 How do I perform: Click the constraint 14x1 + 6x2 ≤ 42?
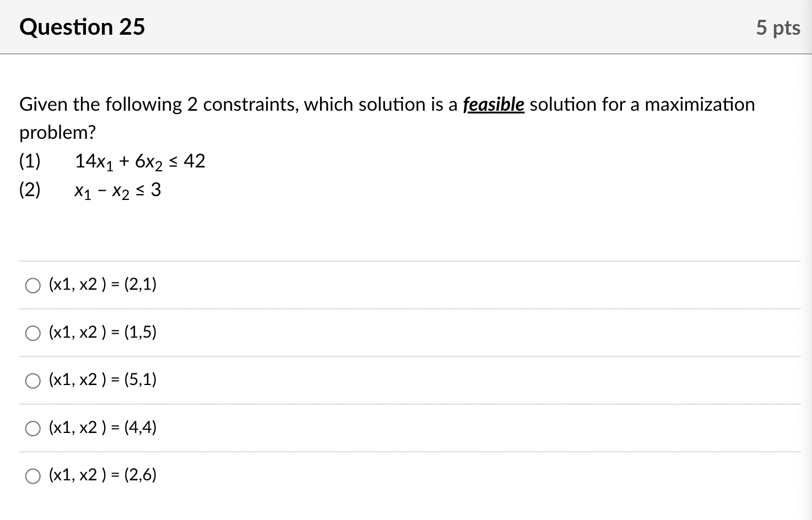(140, 161)
